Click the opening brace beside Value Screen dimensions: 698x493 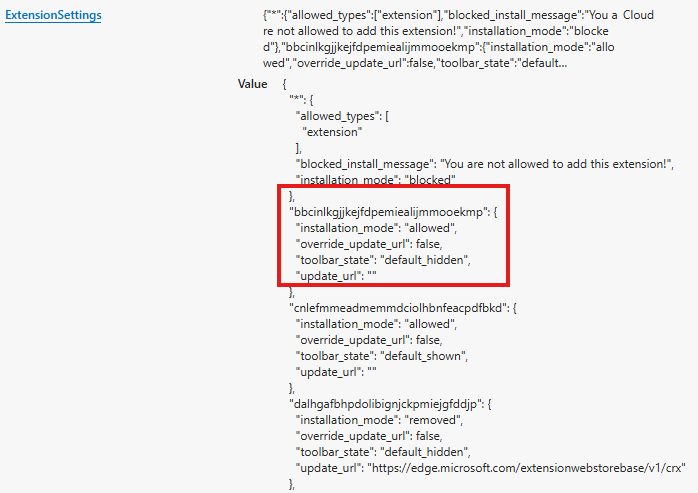point(286,84)
